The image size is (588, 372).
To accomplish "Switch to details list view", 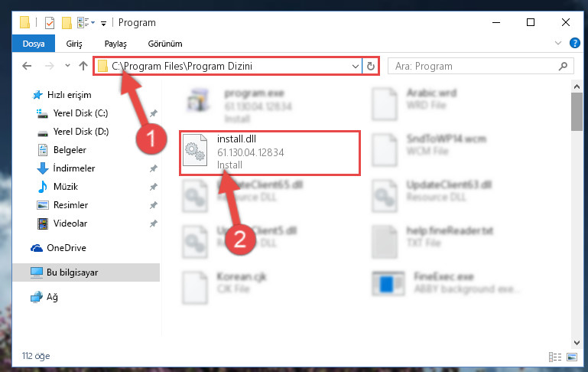I will 555,357.
